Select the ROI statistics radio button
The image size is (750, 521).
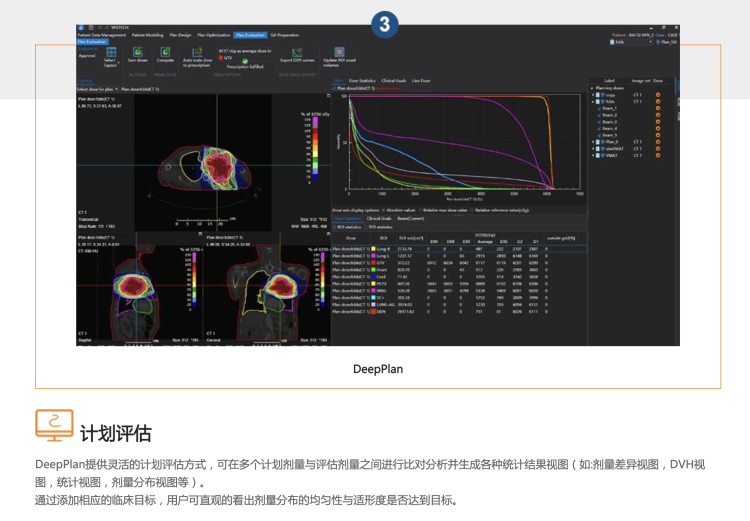335,227
